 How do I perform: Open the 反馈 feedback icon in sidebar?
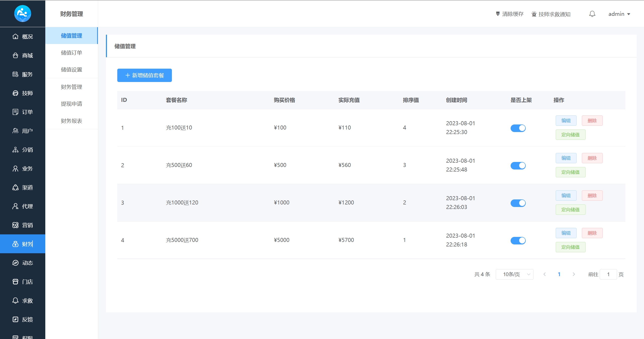(15, 319)
